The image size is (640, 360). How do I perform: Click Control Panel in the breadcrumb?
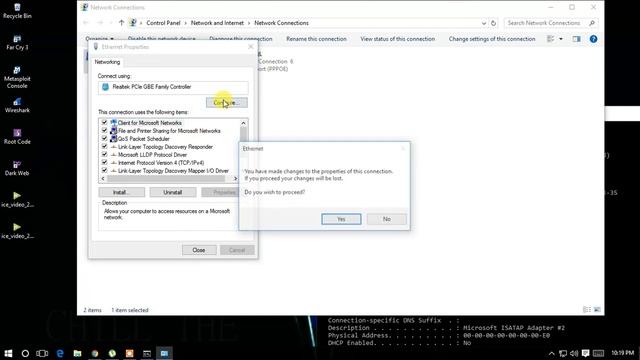pyautogui.click(x=163, y=23)
